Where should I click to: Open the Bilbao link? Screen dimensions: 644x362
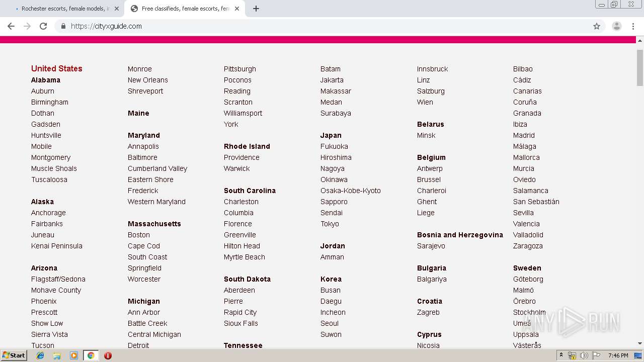click(x=523, y=69)
